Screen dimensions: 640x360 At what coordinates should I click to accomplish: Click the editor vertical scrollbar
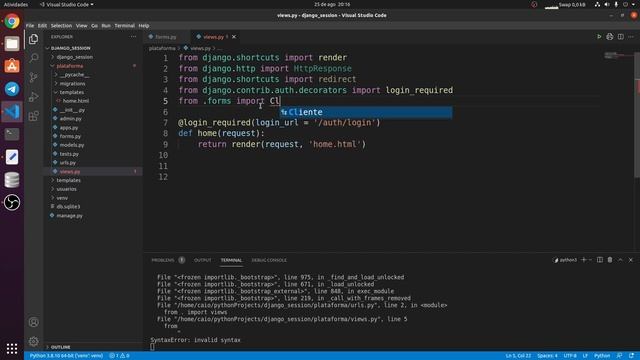[x=637, y=114]
